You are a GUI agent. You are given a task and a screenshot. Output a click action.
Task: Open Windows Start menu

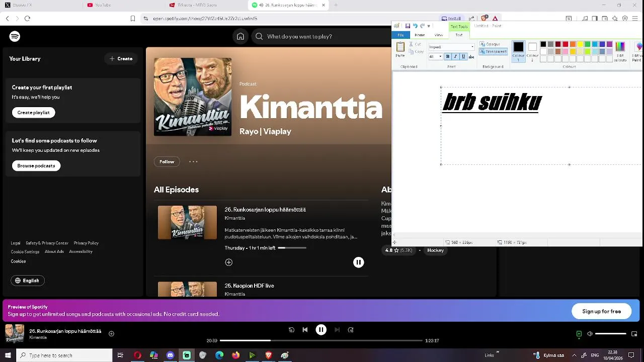pos(8,355)
